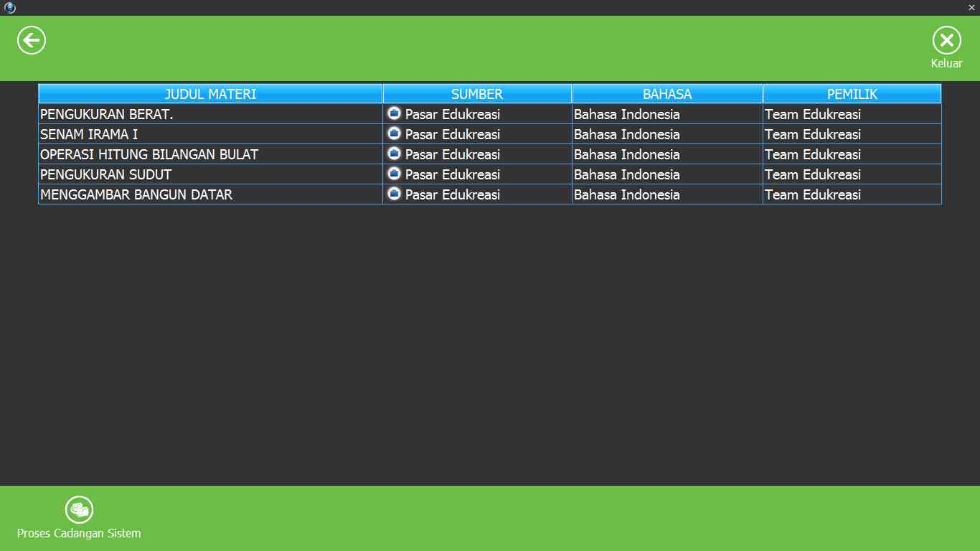
Task: Click source icon in OPERASI HITUNG BILANGAN BULAT row
Action: 394,153
